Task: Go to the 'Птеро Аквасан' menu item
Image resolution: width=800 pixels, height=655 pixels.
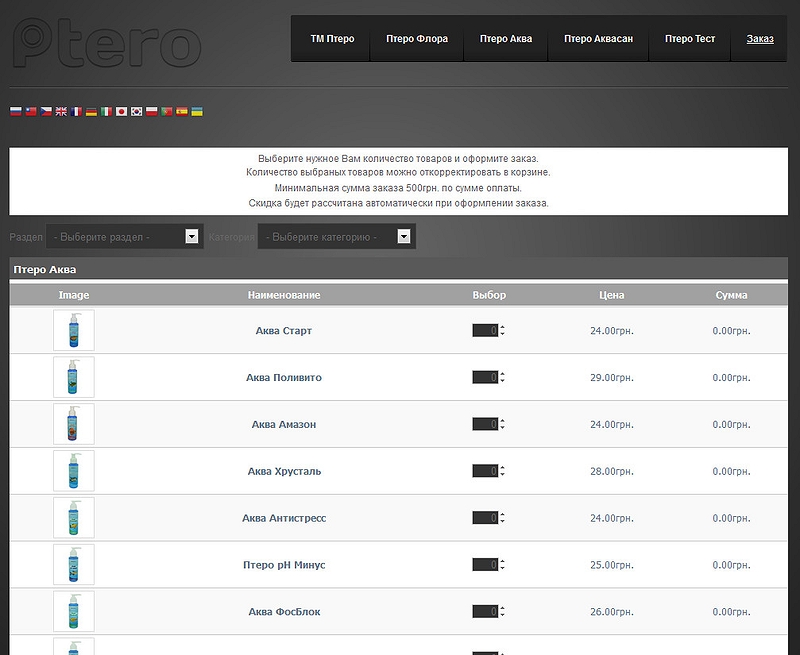Action: click(598, 39)
